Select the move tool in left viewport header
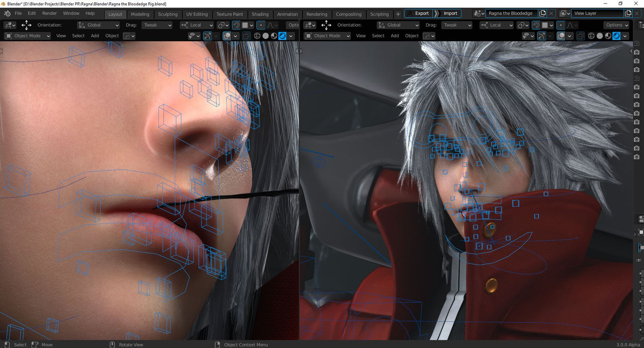The width and height of the screenshot is (644, 348). click(26, 25)
